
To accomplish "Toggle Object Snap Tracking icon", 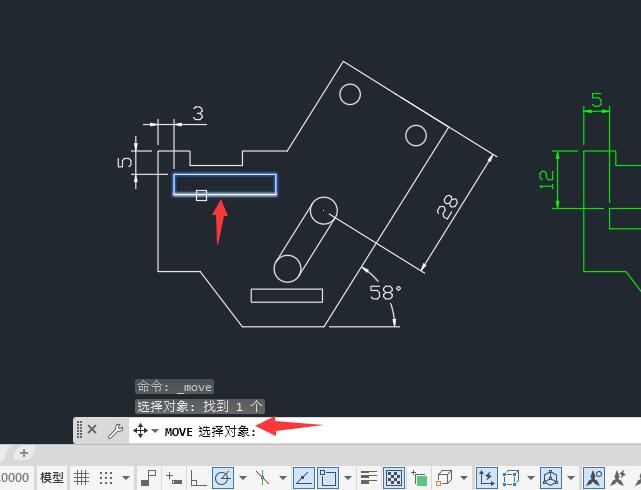I will pyautogui.click(x=304, y=477).
